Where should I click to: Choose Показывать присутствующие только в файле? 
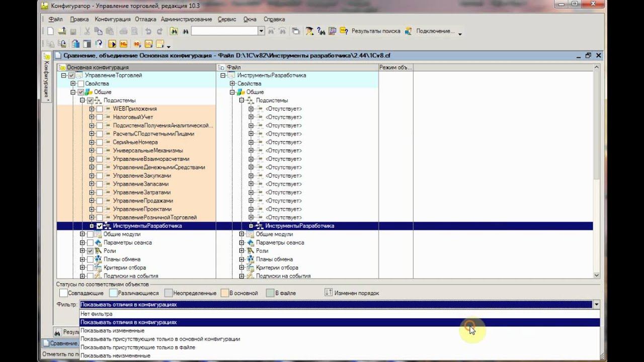(340, 347)
